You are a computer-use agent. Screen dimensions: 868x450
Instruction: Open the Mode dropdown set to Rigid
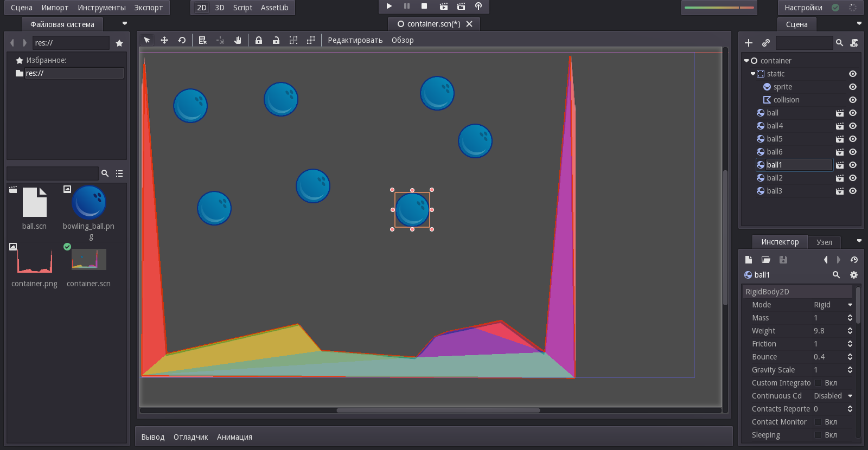(833, 305)
